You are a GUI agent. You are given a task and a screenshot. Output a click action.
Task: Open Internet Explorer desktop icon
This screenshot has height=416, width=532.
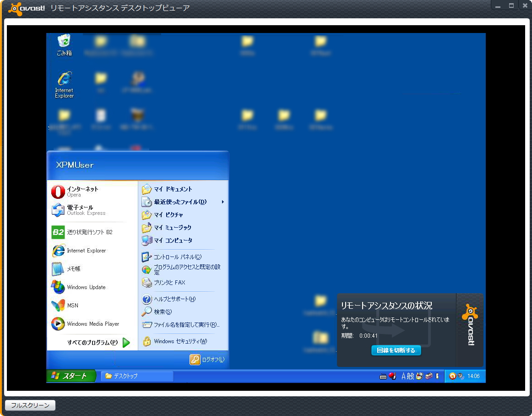point(64,85)
